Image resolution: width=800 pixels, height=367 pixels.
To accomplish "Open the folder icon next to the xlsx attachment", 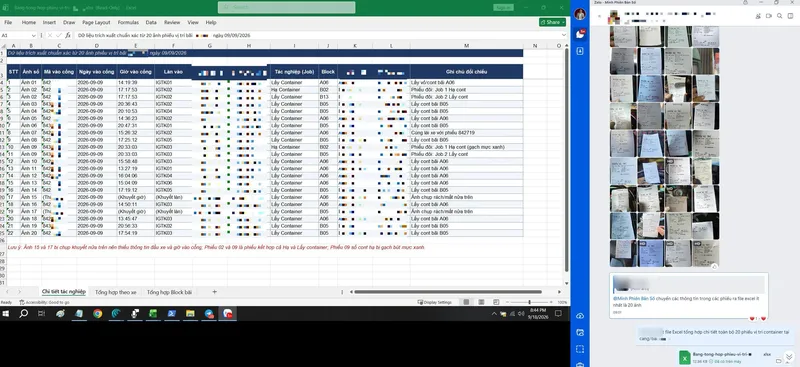I will pyautogui.click(x=779, y=360).
